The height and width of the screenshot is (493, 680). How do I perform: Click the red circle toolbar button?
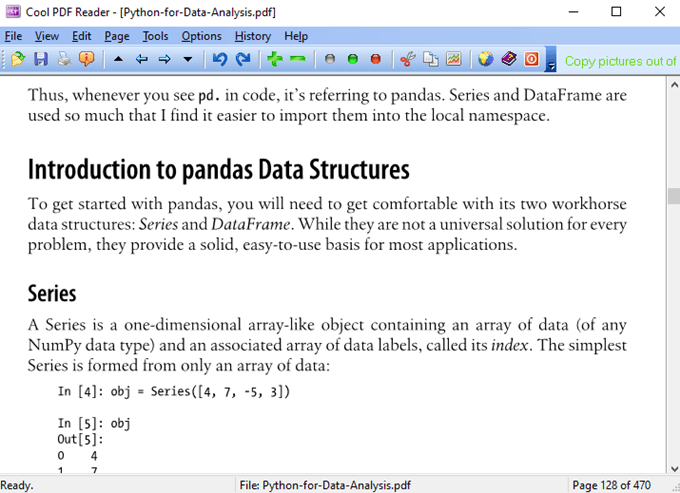pyautogui.click(x=376, y=59)
